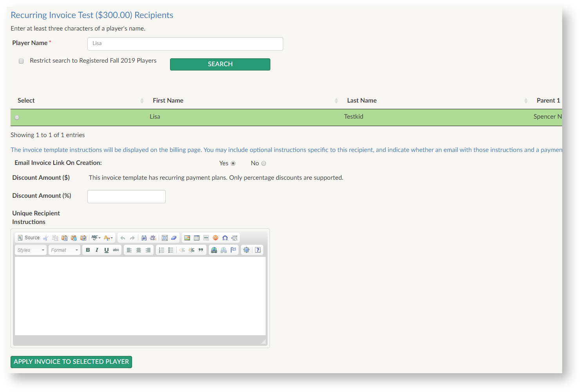Select Yes for Email Invoice Link

233,163
